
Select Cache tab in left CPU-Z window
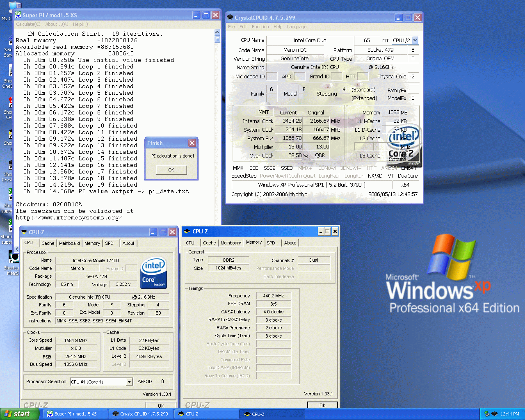(48, 243)
